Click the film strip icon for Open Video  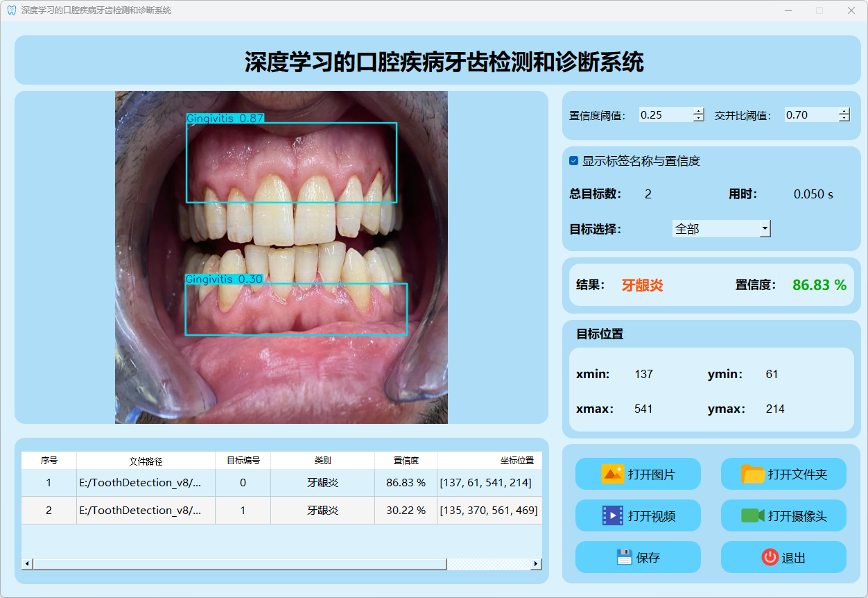tap(613, 515)
